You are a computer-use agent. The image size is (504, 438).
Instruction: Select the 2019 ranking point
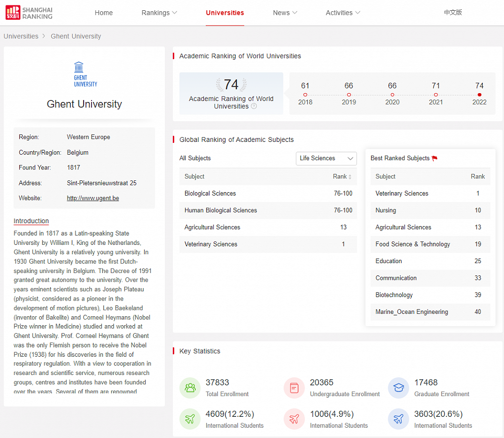tap(349, 95)
